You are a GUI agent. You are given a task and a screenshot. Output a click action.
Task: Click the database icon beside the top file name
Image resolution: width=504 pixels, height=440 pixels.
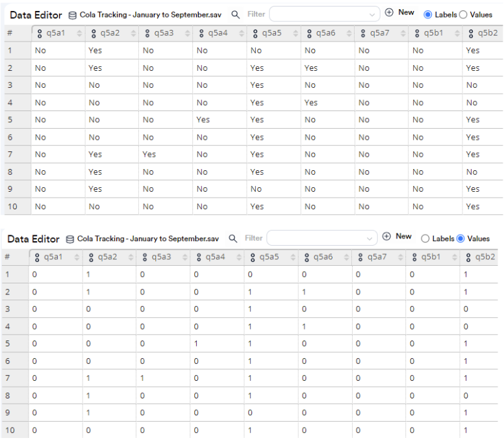(73, 15)
